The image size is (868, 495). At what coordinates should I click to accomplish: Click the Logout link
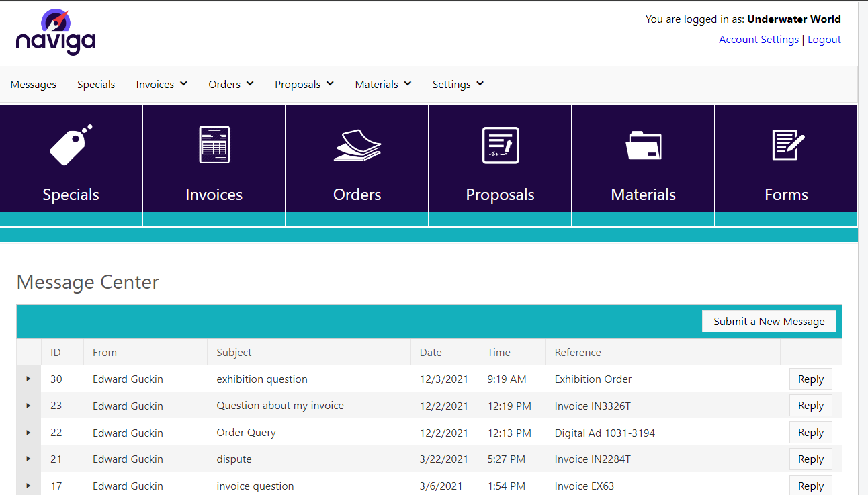click(x=824, y=40)
